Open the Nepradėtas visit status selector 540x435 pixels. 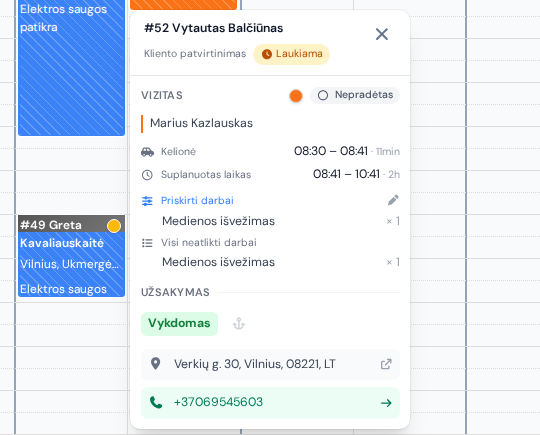(x=355, y=95)
